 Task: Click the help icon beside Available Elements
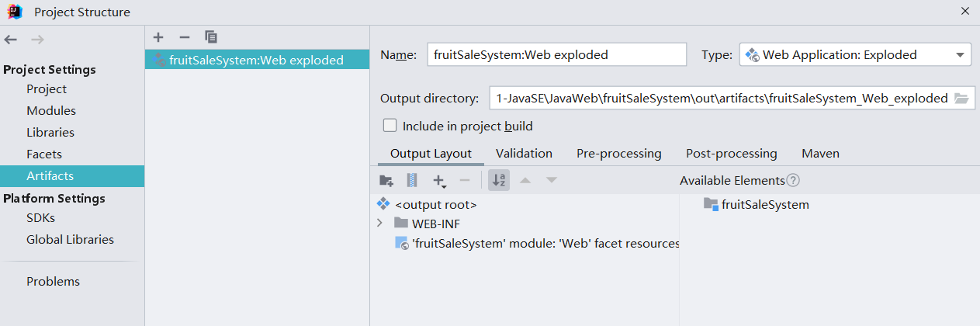click(793, 181)
